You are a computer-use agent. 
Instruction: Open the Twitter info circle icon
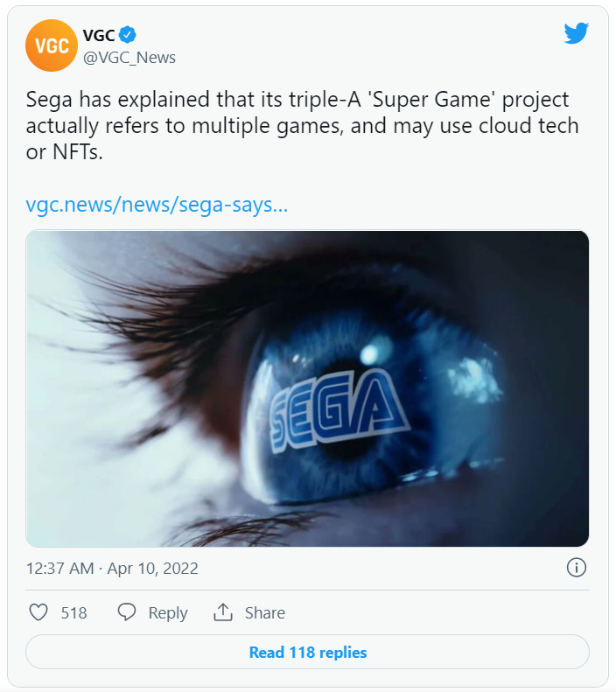(x=576, y=568)
